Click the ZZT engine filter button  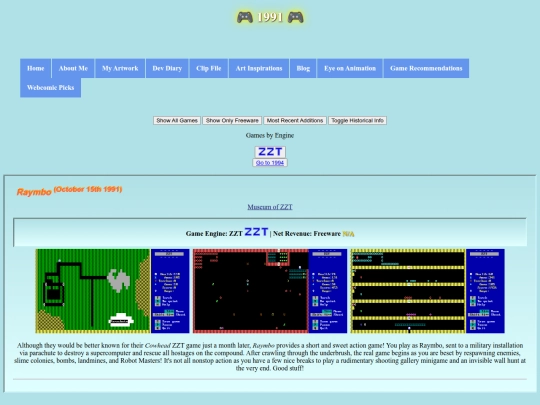[270, 152]
